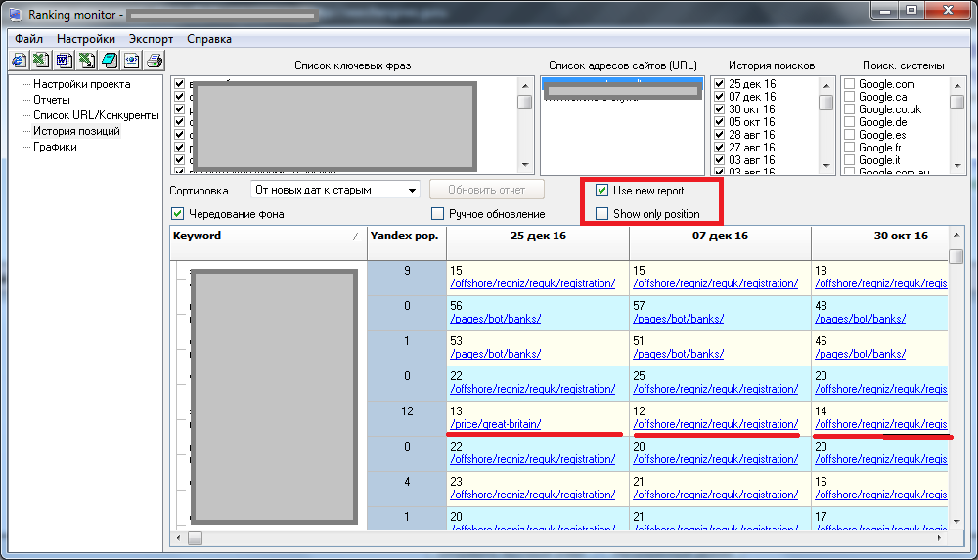Disable the Чередование фона checkbox

[x=178, y=214]
